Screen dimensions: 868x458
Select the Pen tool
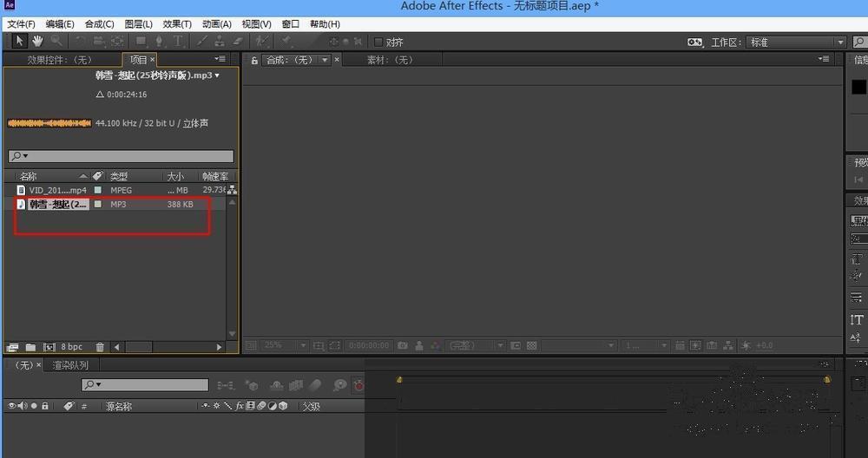[x=160, y=41]
